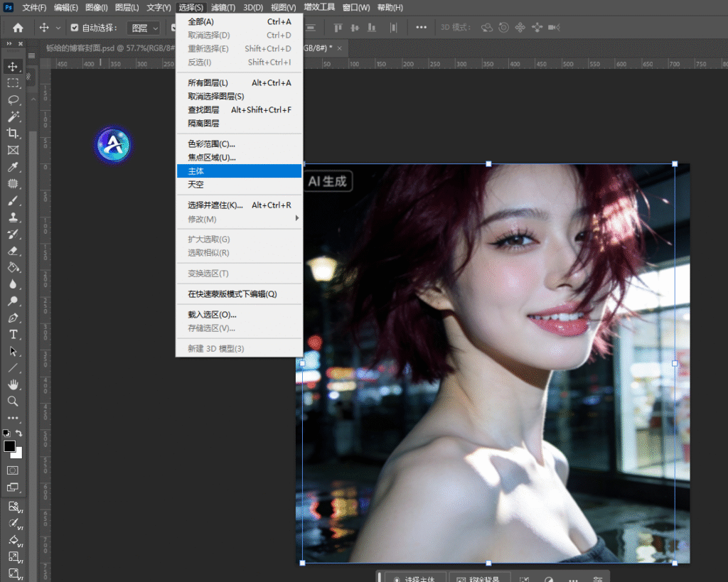This screenshot has width=728, height=582.
Task: Click the Home icon in options bar
Action: [18, 28]
